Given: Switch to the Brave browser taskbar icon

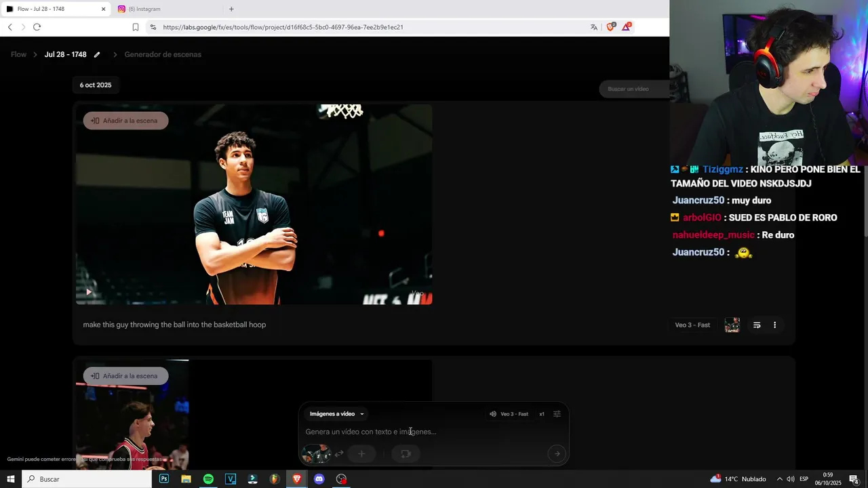Looking at the screenshot, I should (297, 479).
